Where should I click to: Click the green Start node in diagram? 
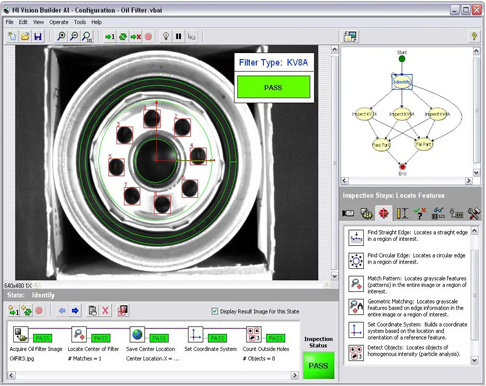[402, 59]
